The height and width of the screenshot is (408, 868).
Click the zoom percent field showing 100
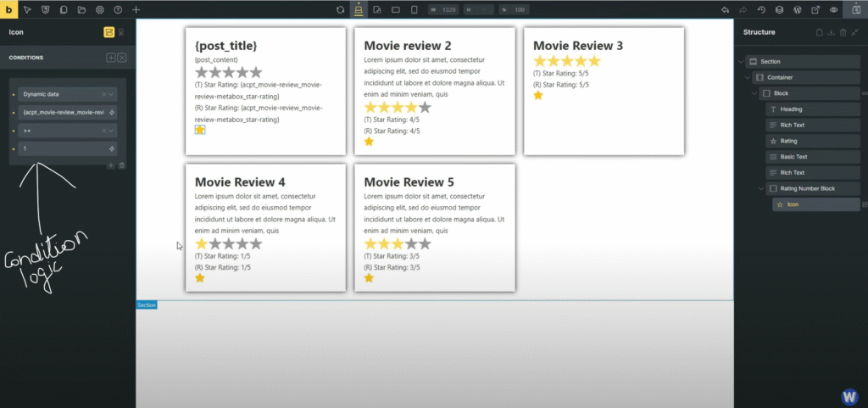click(514, 9)
